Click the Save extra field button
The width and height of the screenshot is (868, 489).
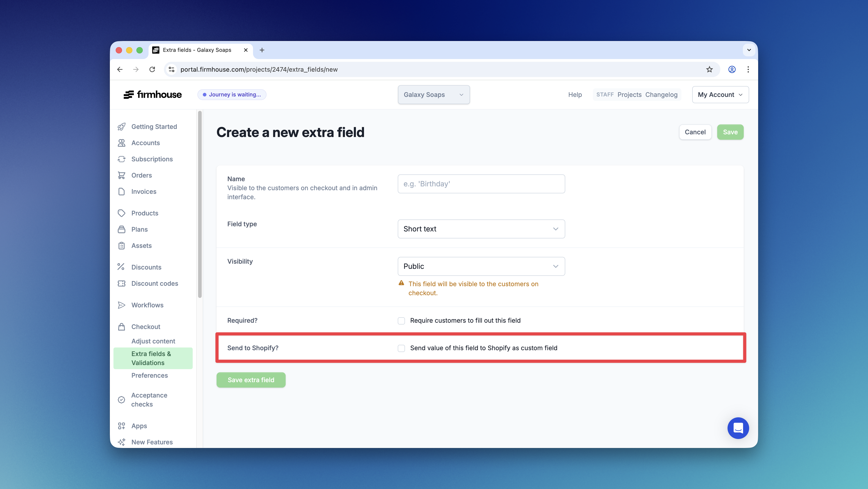click(251, 380)
